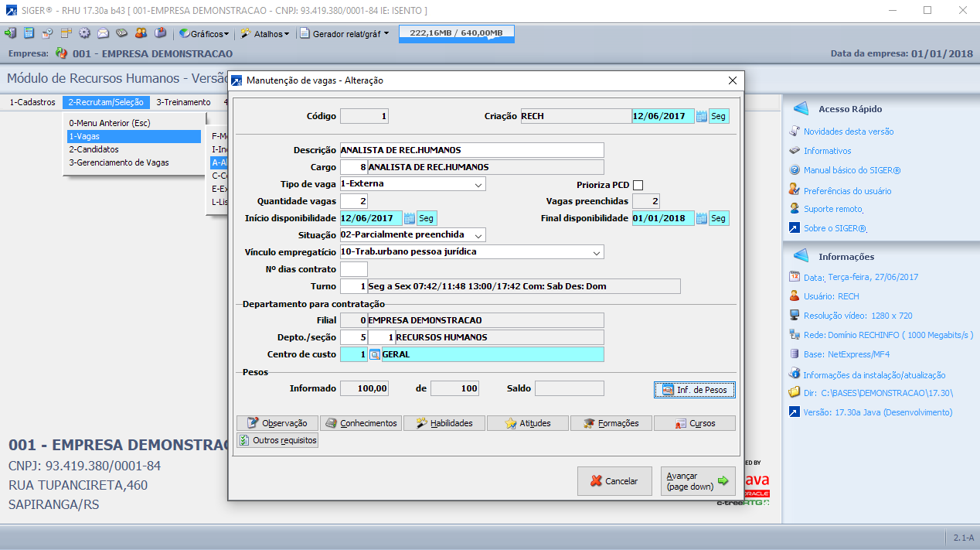
Task: Open Preferências do usuário link
Action: pos(847,190)
